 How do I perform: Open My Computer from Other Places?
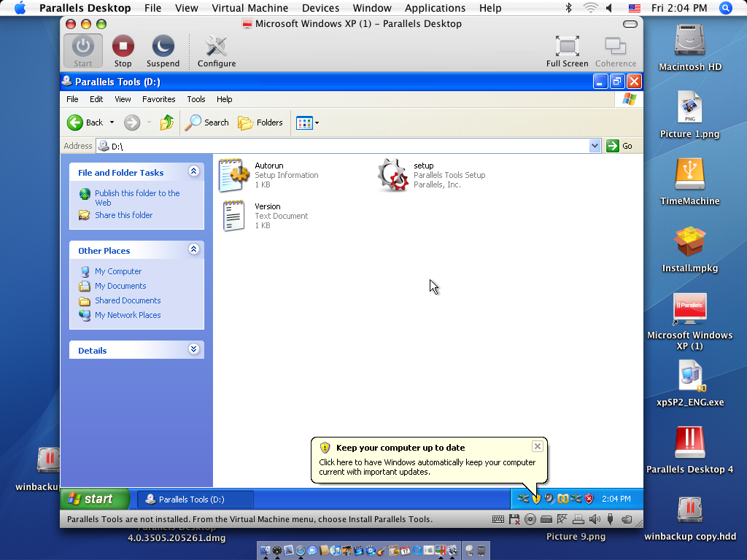click(x=118, y=271)
